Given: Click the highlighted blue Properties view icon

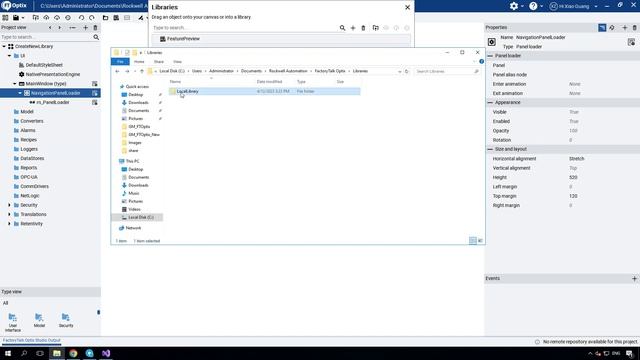Looking at the screenshot, I should pos(602,27).
